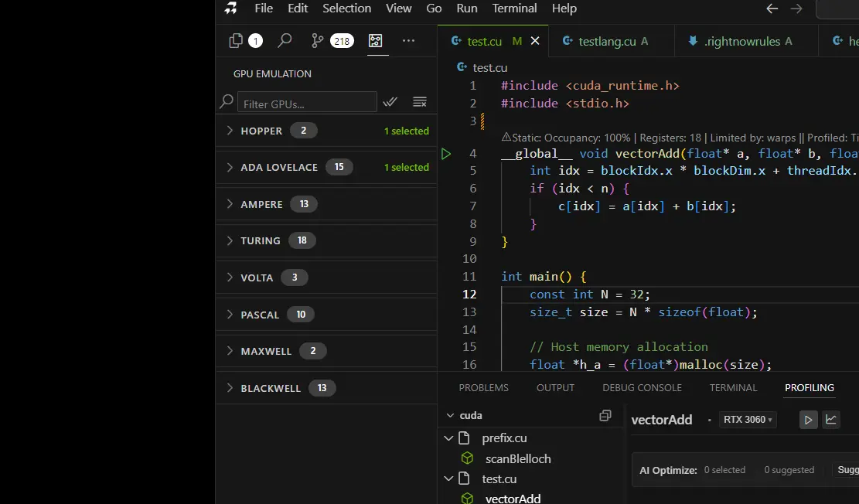Open the sidebar's three-dot overflow menu
The width and height of the screenshot is (859, 504).
(408, 41)
